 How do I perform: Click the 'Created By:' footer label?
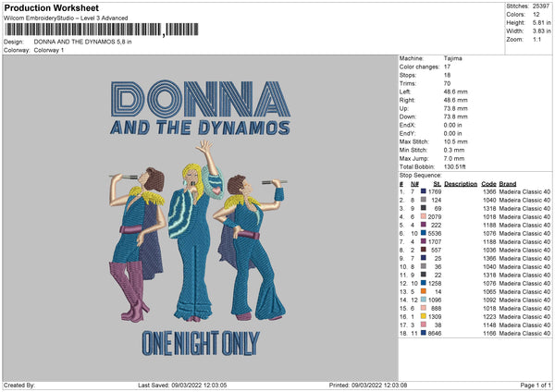(19, 385)
